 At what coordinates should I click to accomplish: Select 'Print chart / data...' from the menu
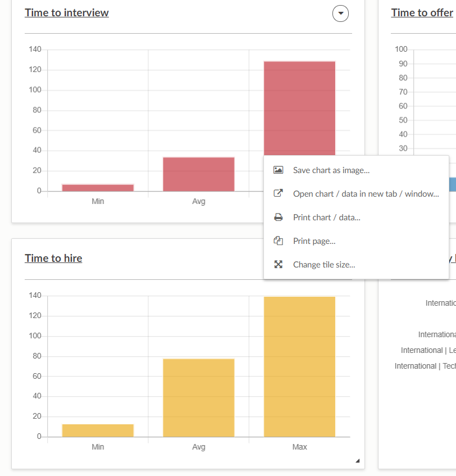point(326,217)
